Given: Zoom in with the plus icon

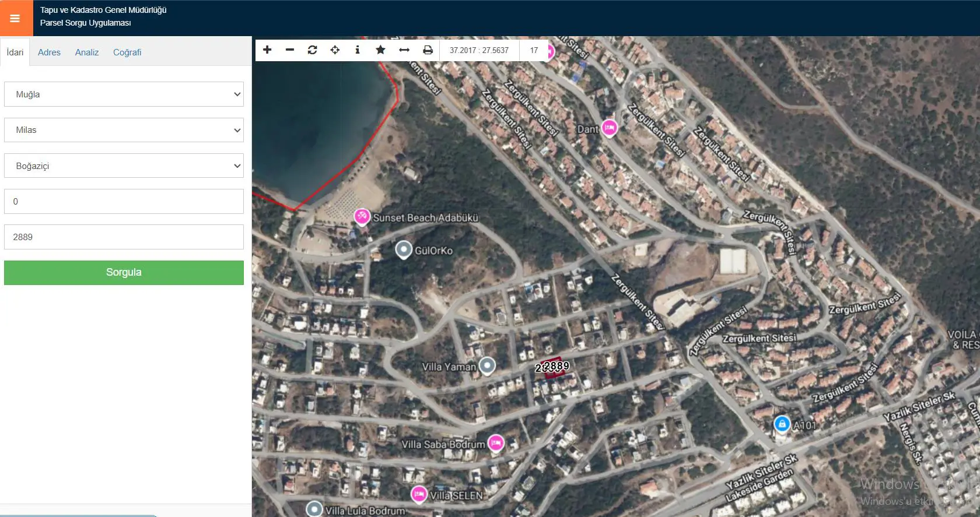Looking at the screenshot, I should [267, 50].
